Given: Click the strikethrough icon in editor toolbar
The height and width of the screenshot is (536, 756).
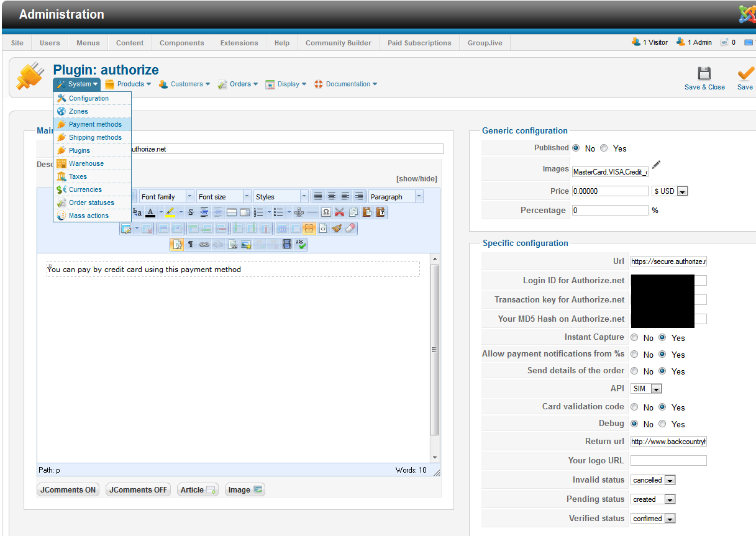Looking at the screenshot, I should (191, 212).
